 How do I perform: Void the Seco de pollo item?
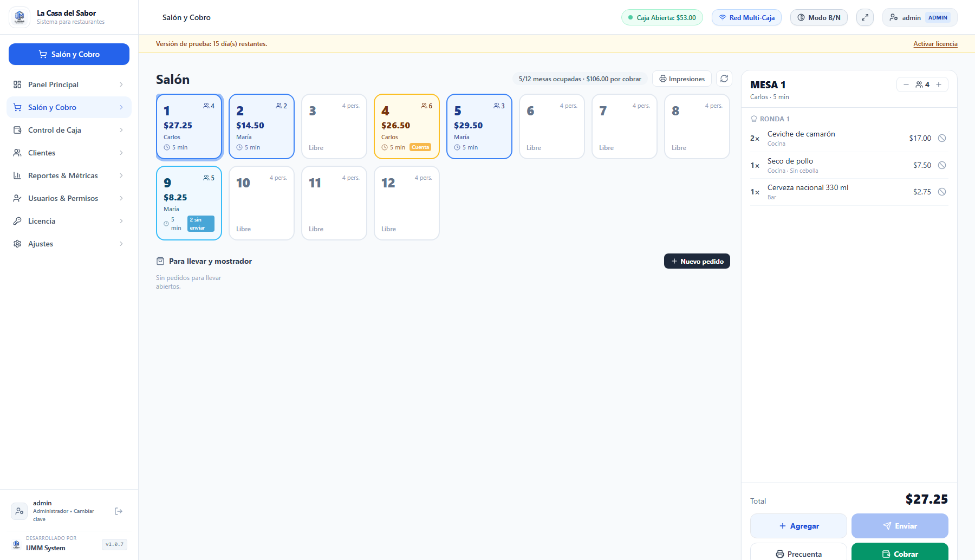[942, 165]
